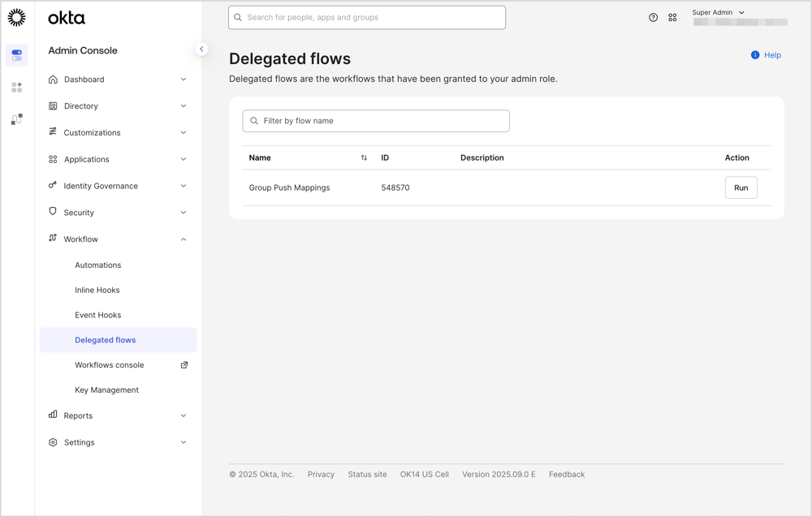Click the Applications grid icon in sidebar
Screen dimensions: 812x517
53,159
